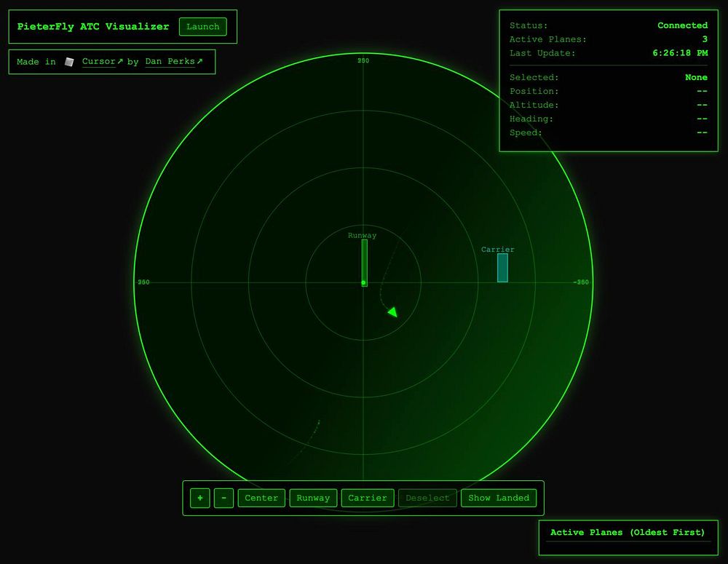Click the Position label in info panel
The image size is (728, 564).
[534, 91]
